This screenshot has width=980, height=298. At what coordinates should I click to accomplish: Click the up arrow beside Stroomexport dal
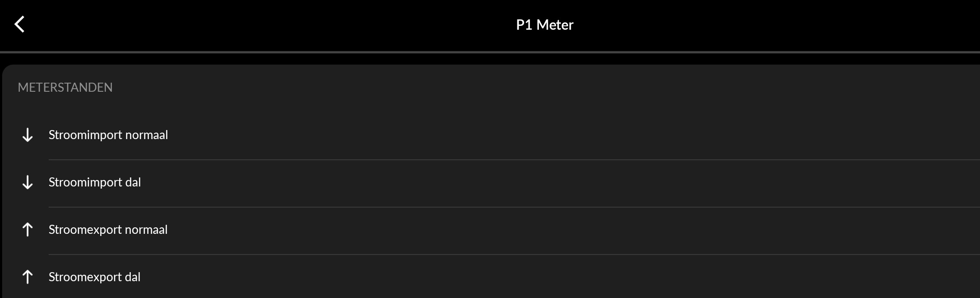(x=28, y=277)
